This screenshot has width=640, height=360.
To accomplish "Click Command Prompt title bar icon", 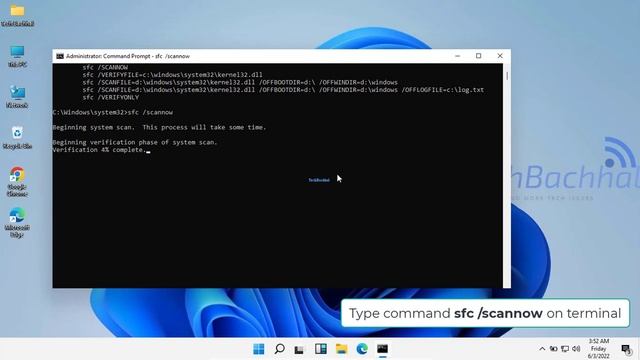I will 60,56.
